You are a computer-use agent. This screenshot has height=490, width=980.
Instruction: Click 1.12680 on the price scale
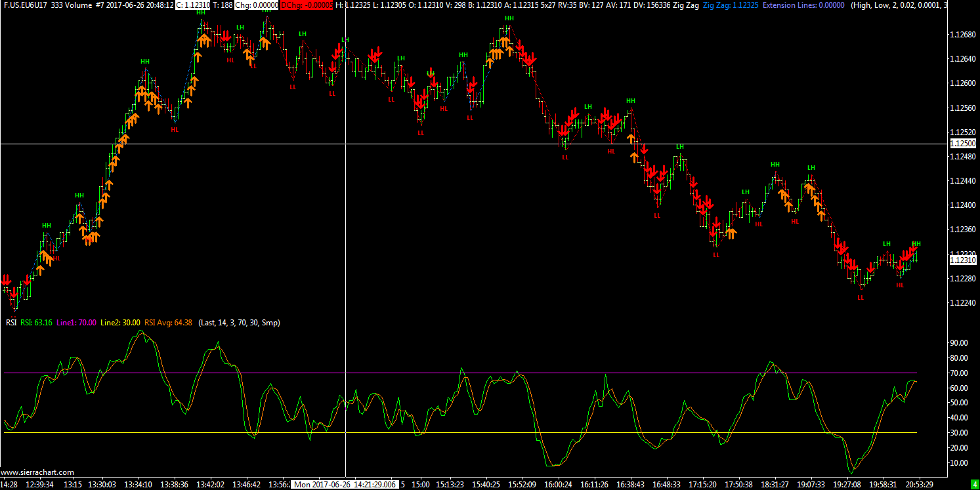tap(963, 35)
